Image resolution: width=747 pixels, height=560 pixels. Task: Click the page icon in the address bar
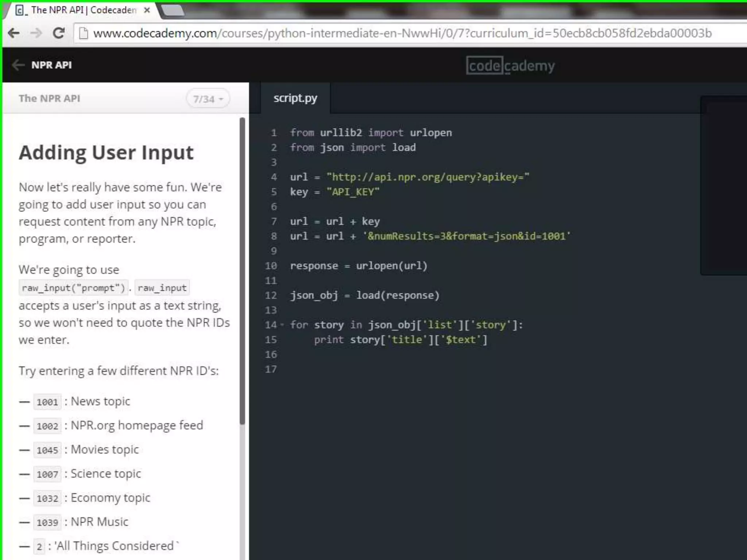pos(84,33)
